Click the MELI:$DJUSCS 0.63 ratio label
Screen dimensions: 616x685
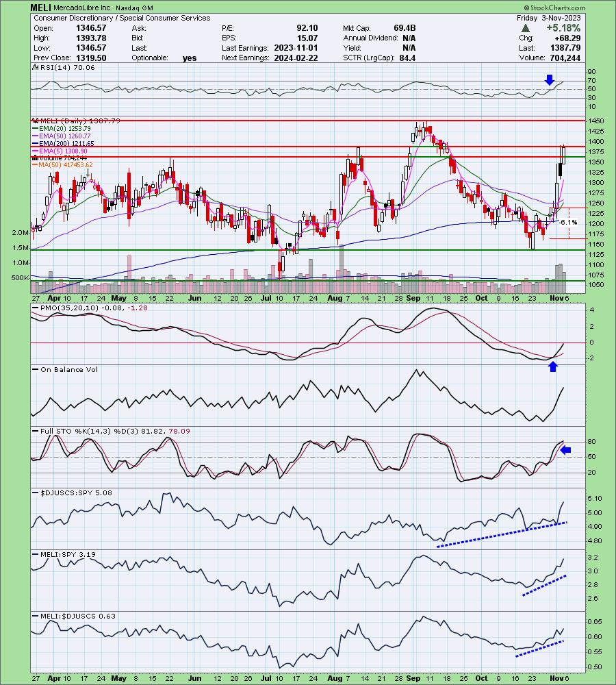tap(74, 616)
